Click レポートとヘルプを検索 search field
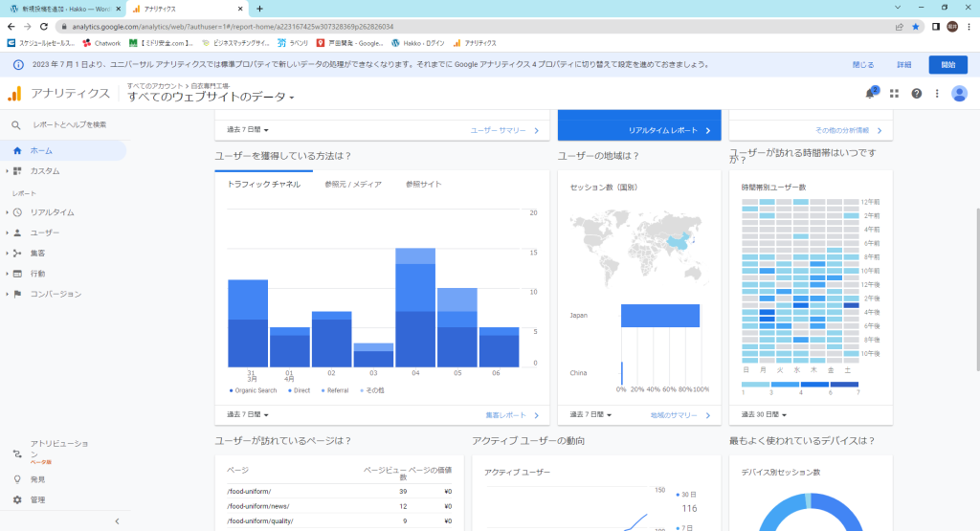This screenshot has height=531, width=980. click(x=69, y=125)
